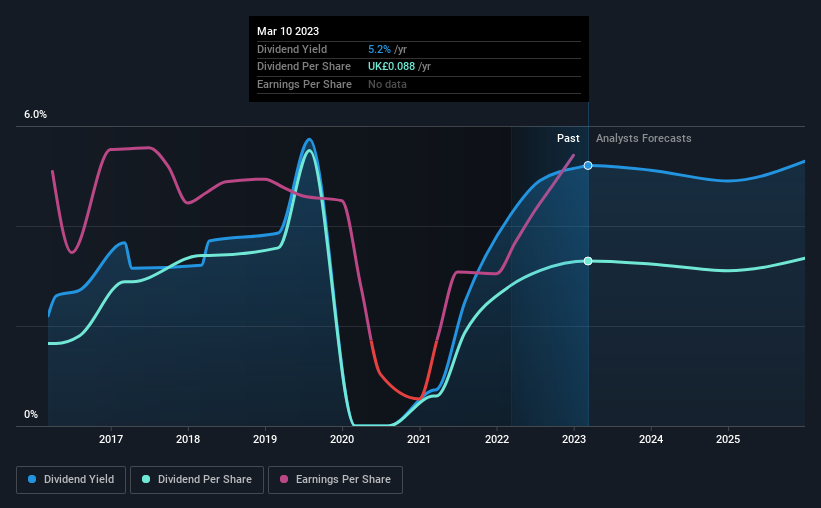The width and height of the screenshot is (821, 508).
Task: Click the UK£0.088 dividend per share value
Action: coord(391,67)
